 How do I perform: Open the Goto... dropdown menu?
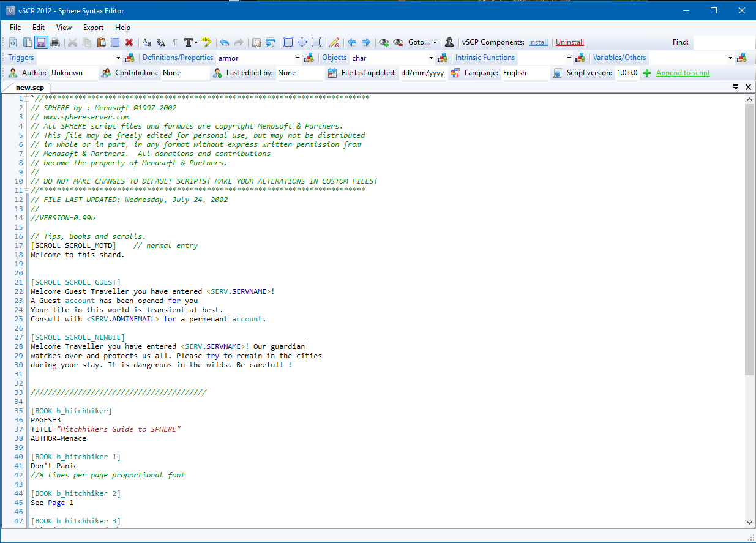422,42
